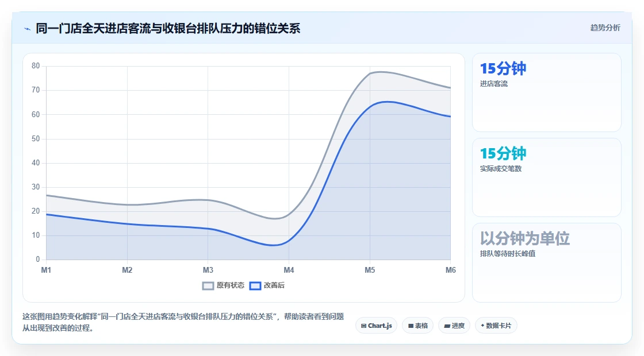Click the M5 label on x-axis
This screenshot has height=356, width=644.
(370, 270)
